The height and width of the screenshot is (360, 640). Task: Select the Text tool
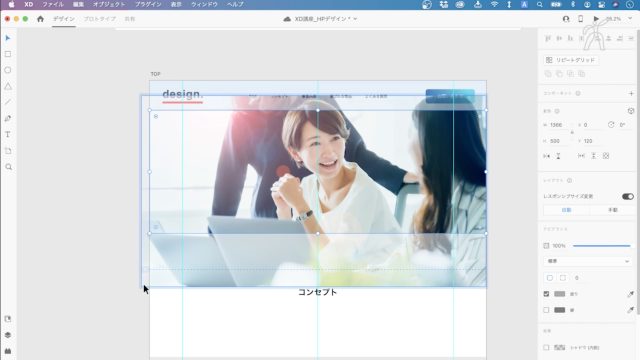8,135
